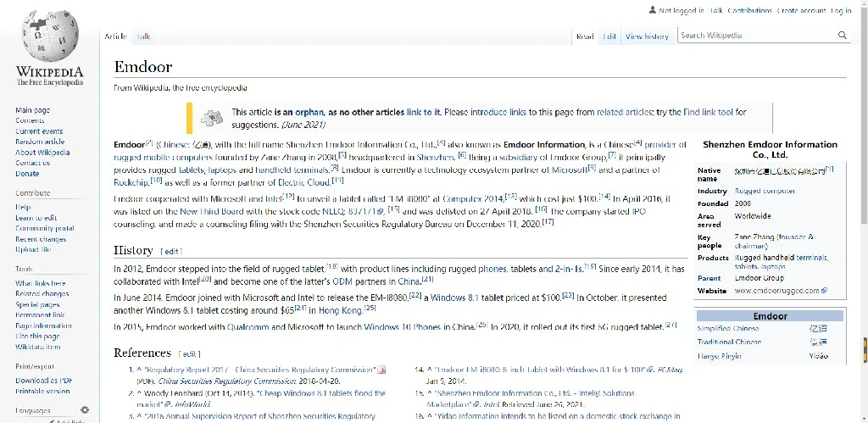This screenshot has height=423, width=868.
Task: Click the orphan notice puzzle piece icon
Action: click(213, 118)
